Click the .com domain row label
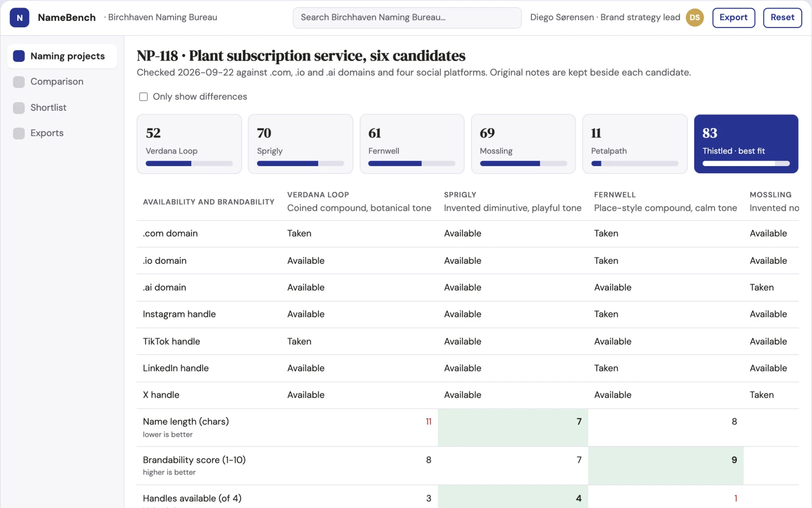The image size is (812, 508). [170, 234]
